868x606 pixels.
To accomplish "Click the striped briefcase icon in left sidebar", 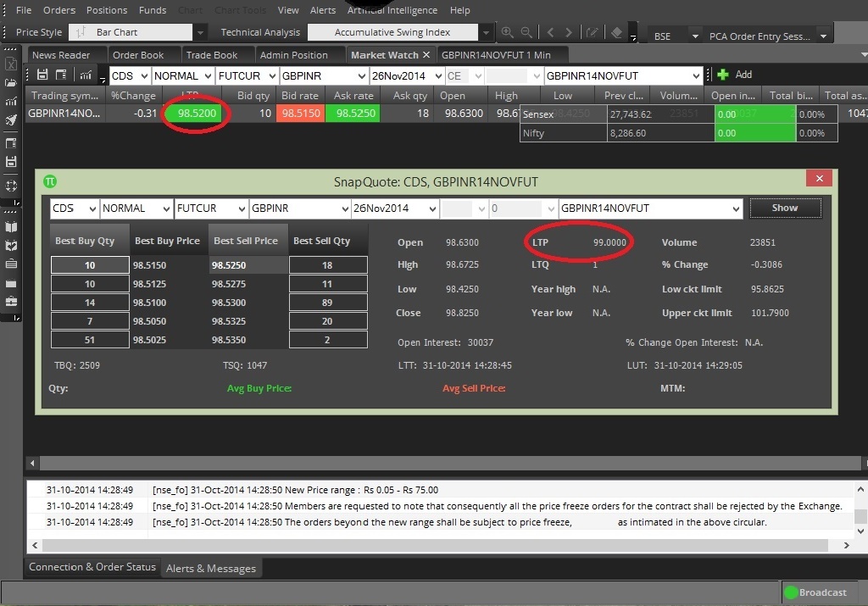I will click(10, 264).
